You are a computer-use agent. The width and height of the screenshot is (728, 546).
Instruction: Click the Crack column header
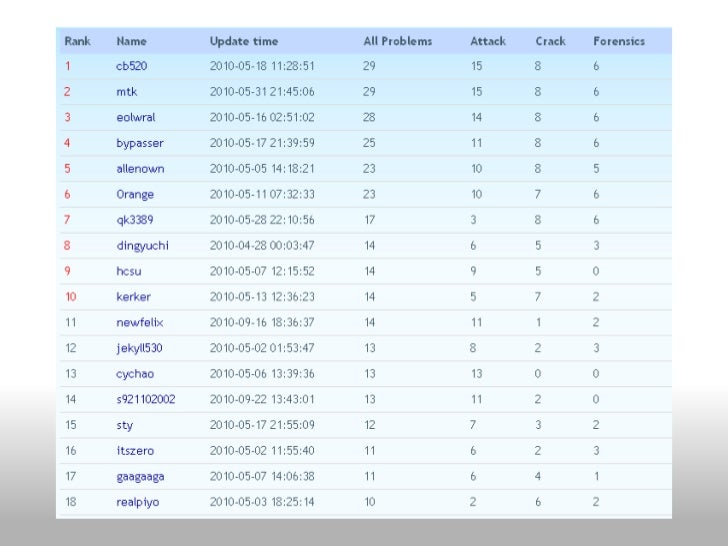[x=550, y=41]
